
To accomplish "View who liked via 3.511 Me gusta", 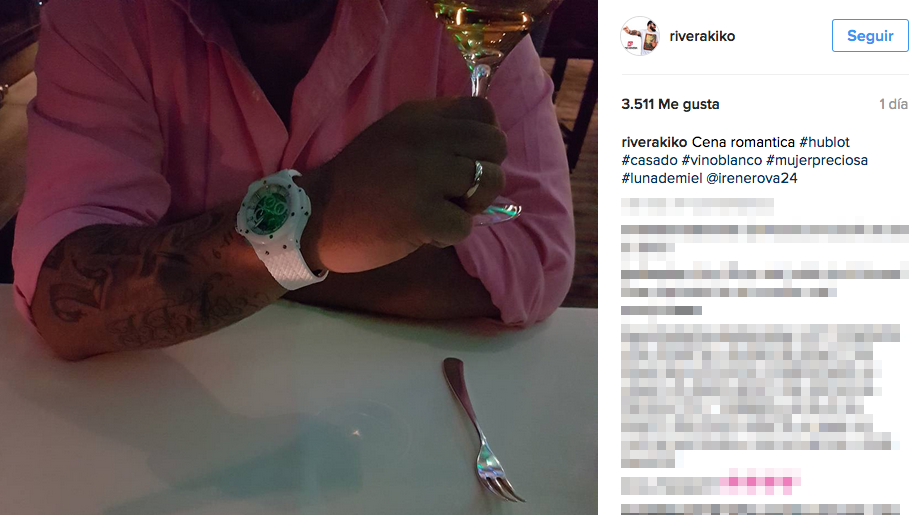I will 670,104.
